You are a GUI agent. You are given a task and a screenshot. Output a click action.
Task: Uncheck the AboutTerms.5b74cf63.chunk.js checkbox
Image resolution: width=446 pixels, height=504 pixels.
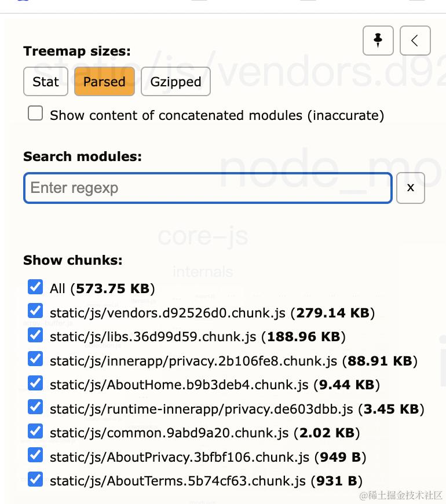(35, 480)
